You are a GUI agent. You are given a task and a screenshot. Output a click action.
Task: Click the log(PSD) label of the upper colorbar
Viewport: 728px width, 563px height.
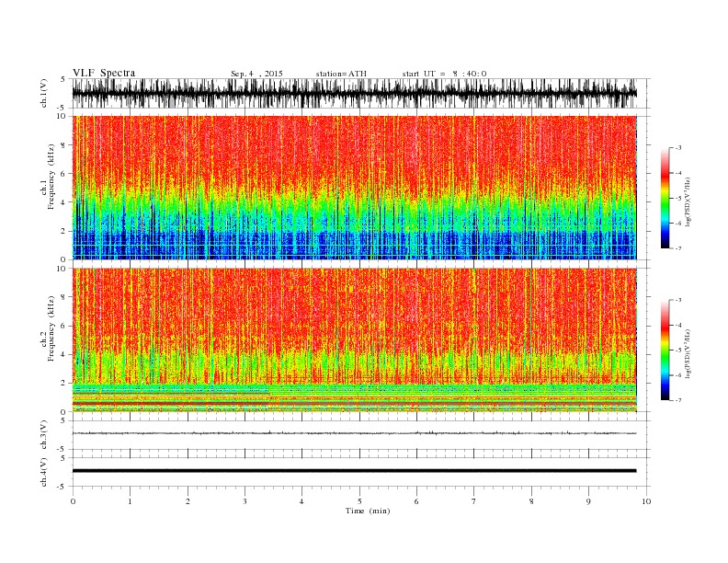(688, 201)
